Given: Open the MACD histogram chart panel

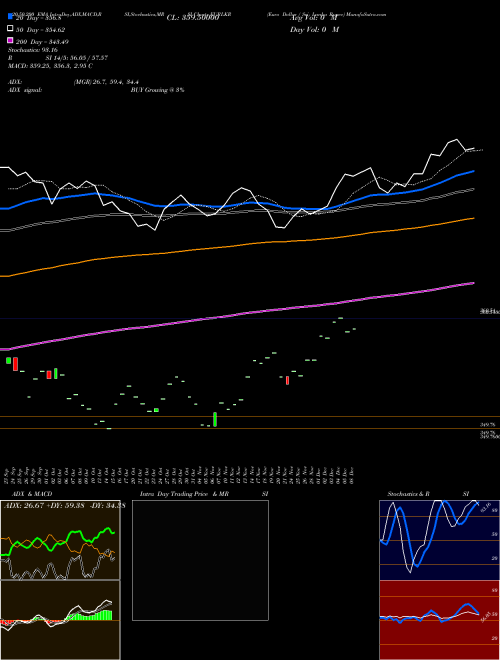Looking at the screenshot, I should [x=60, y=620].
